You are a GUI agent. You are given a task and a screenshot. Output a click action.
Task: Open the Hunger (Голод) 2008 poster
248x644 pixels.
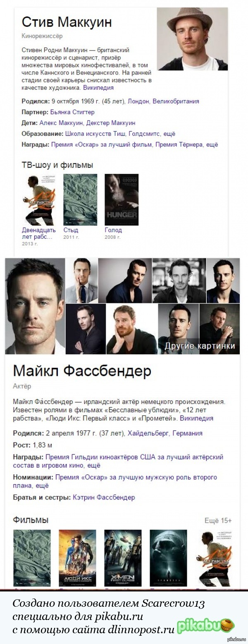(122, 199)
